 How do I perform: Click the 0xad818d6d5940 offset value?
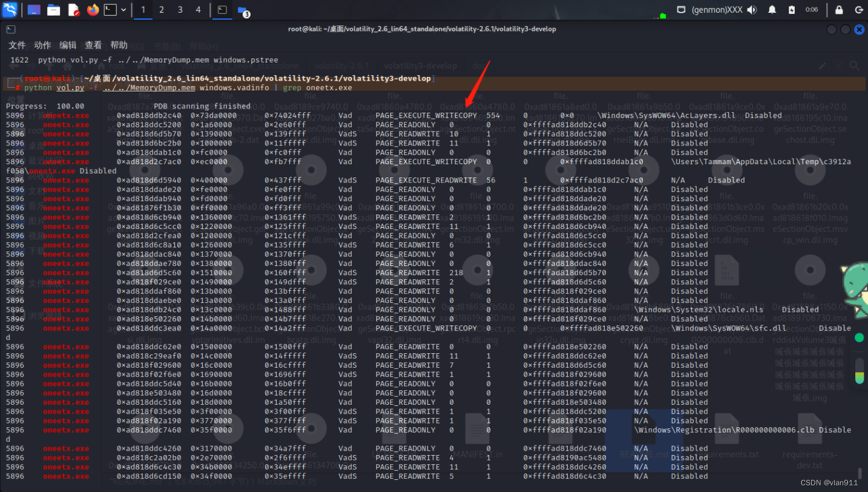pos(149,181)
